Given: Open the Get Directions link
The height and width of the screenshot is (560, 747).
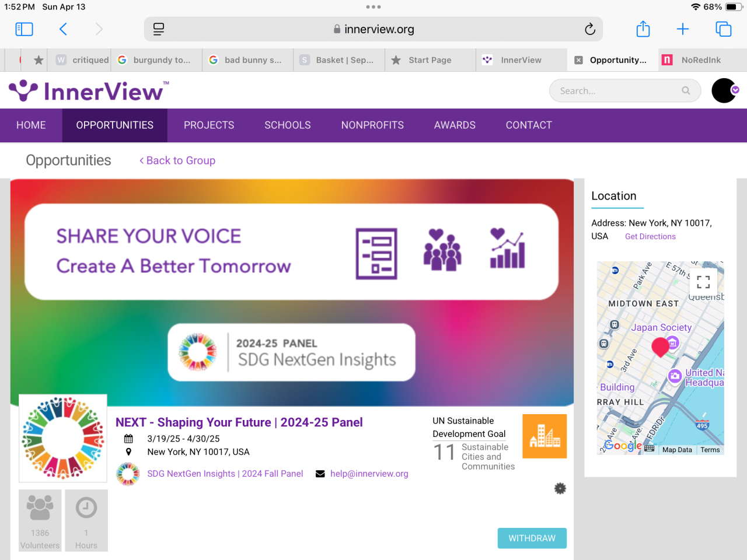Looking at the screenshot, I should click(x=650, y=236).
